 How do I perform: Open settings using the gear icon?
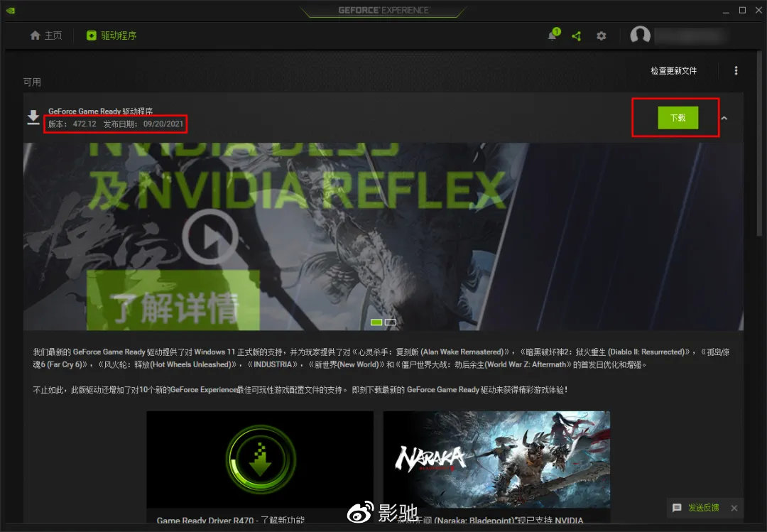coord(601,36)
